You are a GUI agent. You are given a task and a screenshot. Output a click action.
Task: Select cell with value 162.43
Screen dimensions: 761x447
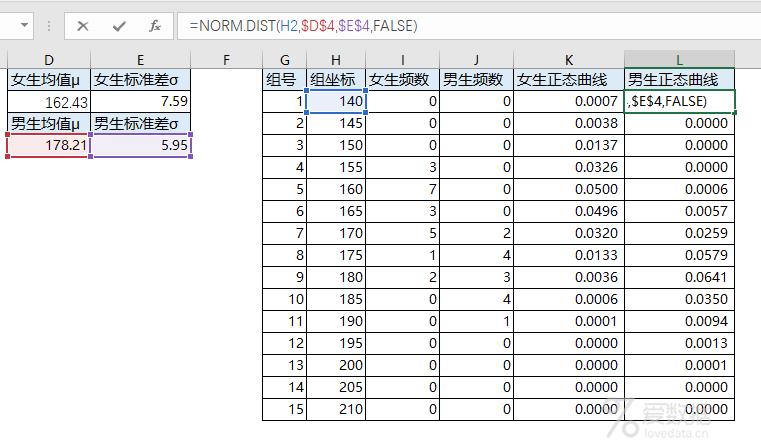point(49,101)
